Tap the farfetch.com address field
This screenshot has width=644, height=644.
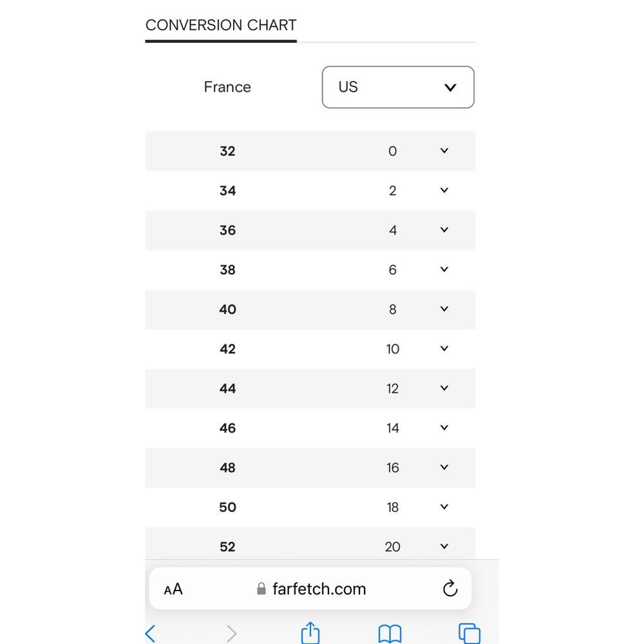(310, 589)
